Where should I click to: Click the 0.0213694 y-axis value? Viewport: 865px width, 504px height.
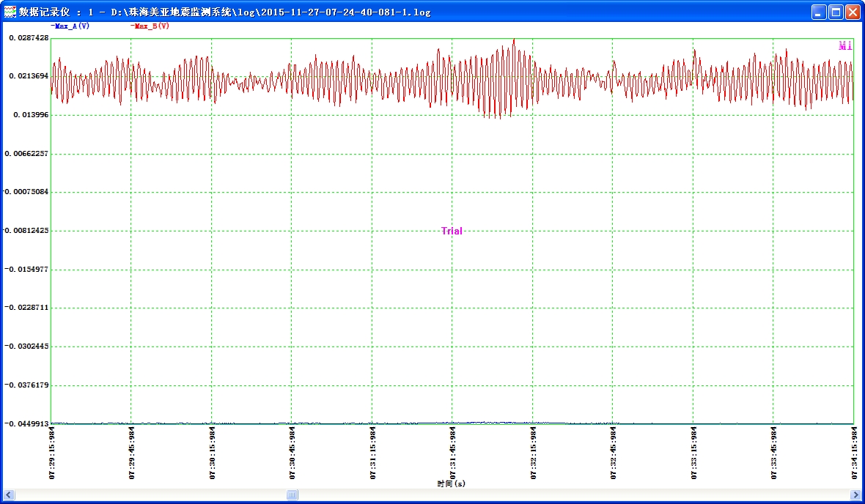click(x=29, y=76)
